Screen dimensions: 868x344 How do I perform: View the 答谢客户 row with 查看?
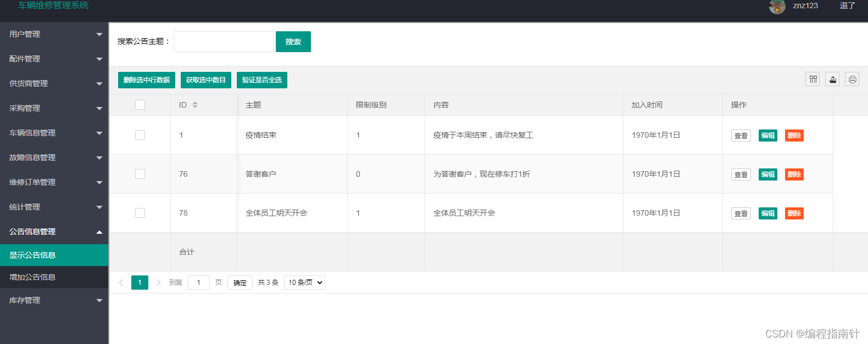click(x=741, y=174)
